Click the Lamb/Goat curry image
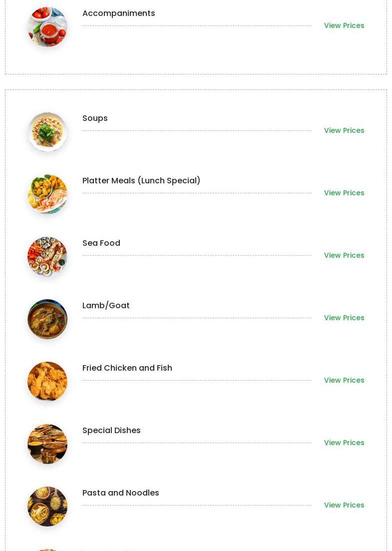Image resolution: width=392 pixels, height=551 pixels. (47, 319)
